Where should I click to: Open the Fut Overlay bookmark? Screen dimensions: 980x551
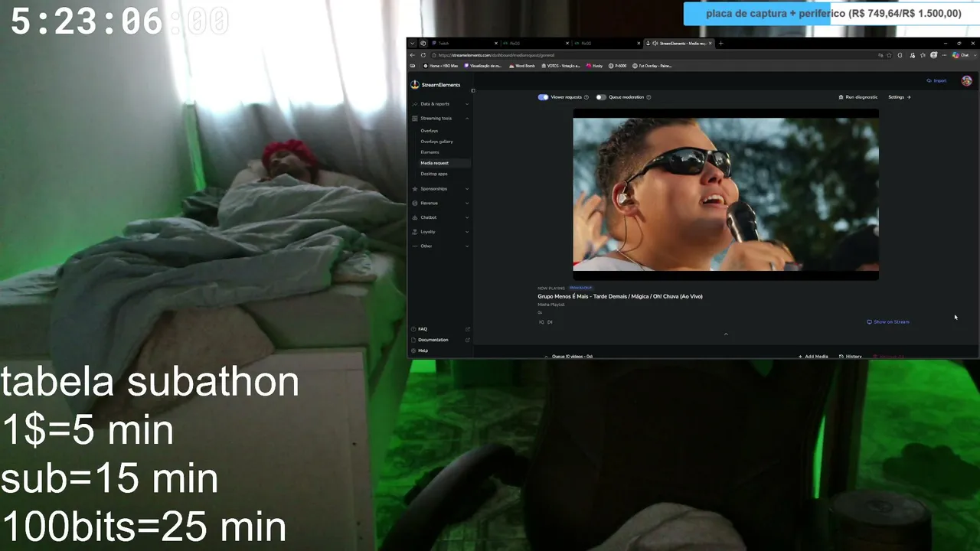click(652, 66)
